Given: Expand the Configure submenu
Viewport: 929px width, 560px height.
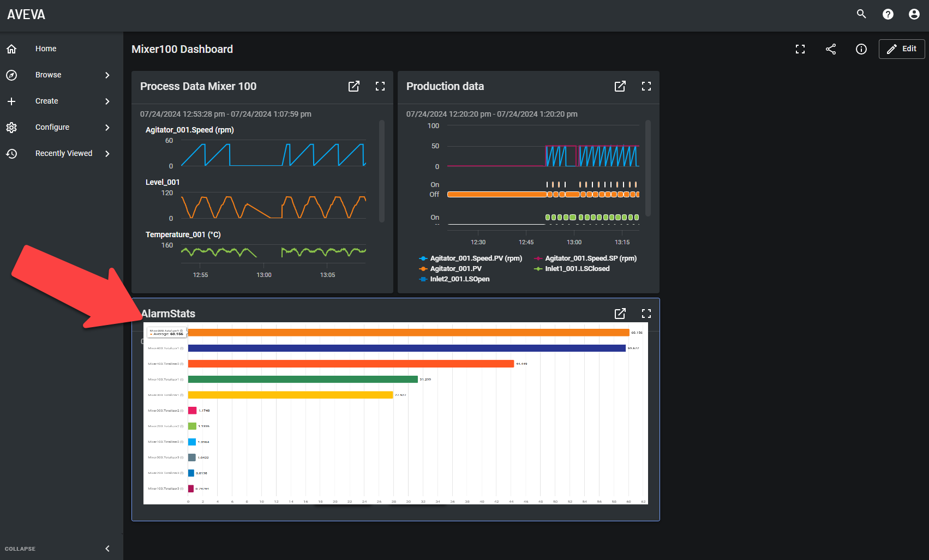Looking at the screenshot, I should (x=107, y=128).
